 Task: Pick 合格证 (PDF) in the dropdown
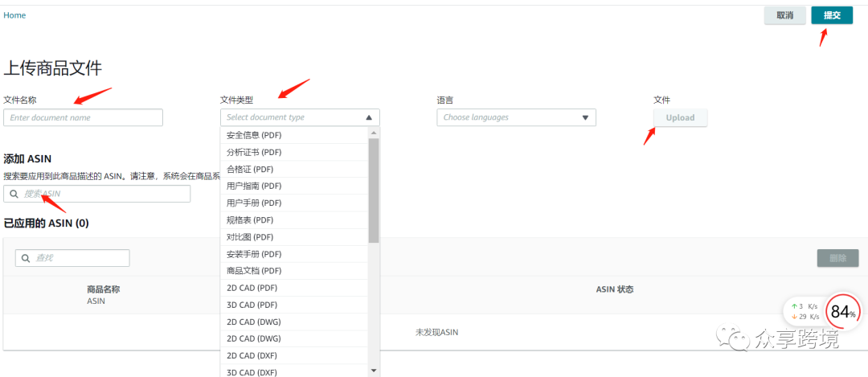click(294, 169)
